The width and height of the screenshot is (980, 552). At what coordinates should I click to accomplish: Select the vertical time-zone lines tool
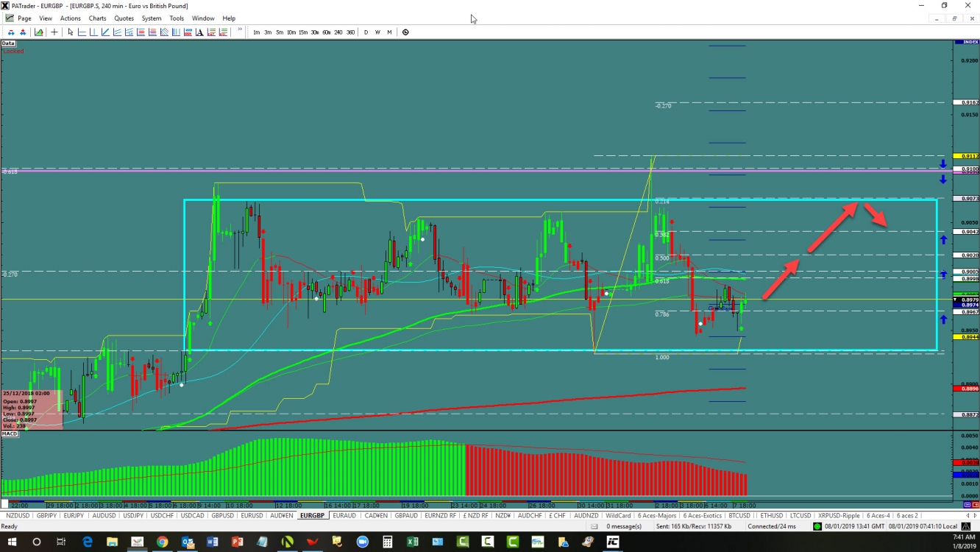pos(176,32)
